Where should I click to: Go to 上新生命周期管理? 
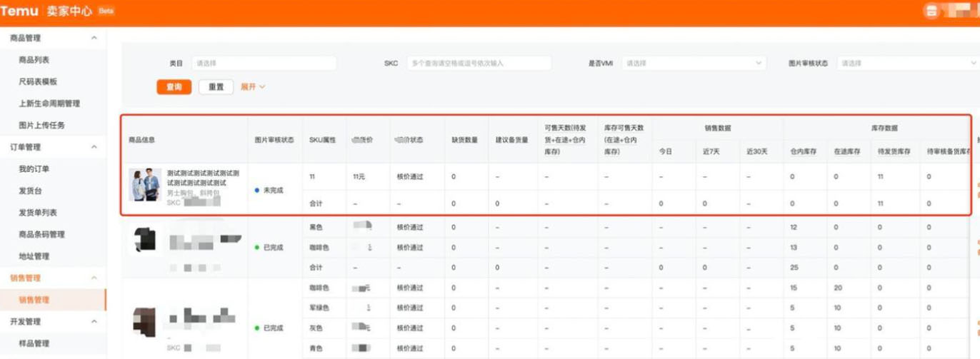(x=49, y=103)
